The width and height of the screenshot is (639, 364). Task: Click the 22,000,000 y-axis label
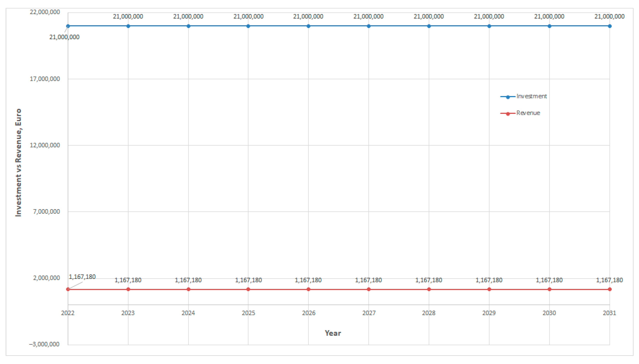45,12
